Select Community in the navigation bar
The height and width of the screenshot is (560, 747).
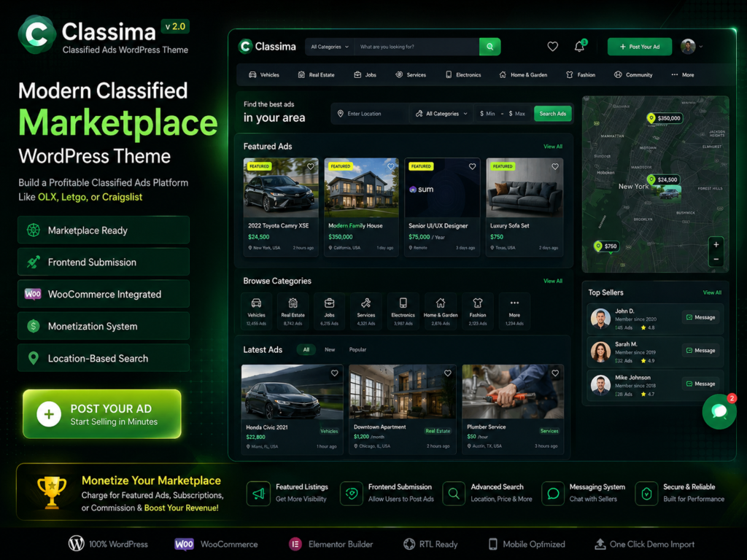[x=633, y=75]
